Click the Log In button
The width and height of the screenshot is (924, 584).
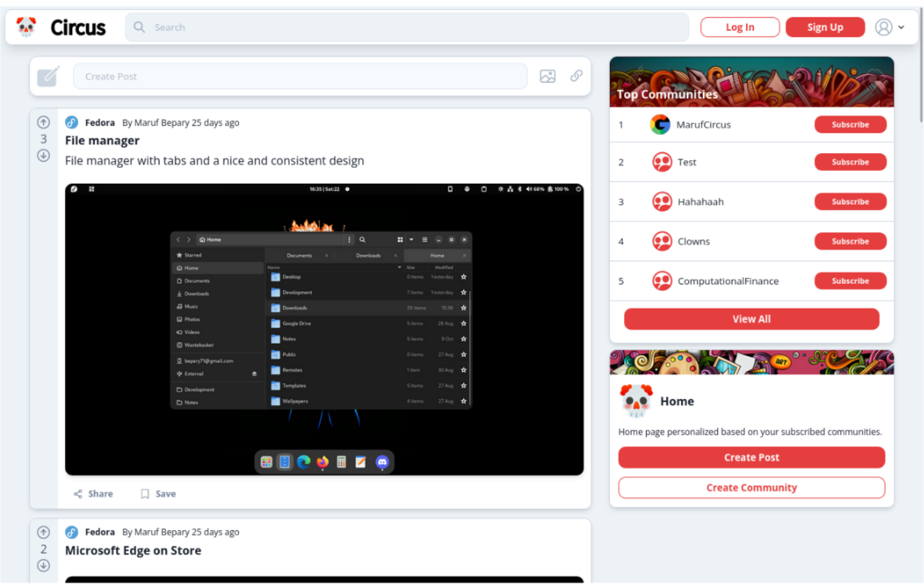(739, 28)
